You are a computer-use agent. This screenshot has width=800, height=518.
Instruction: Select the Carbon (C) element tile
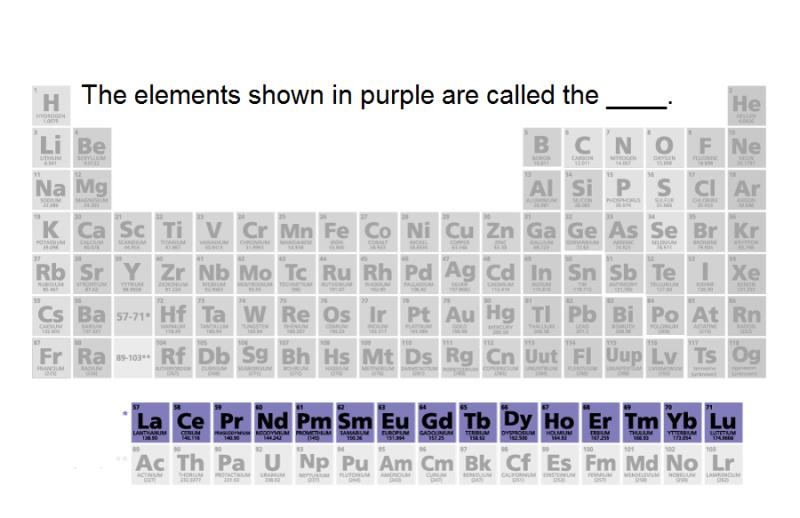click(x=583, y=147)
